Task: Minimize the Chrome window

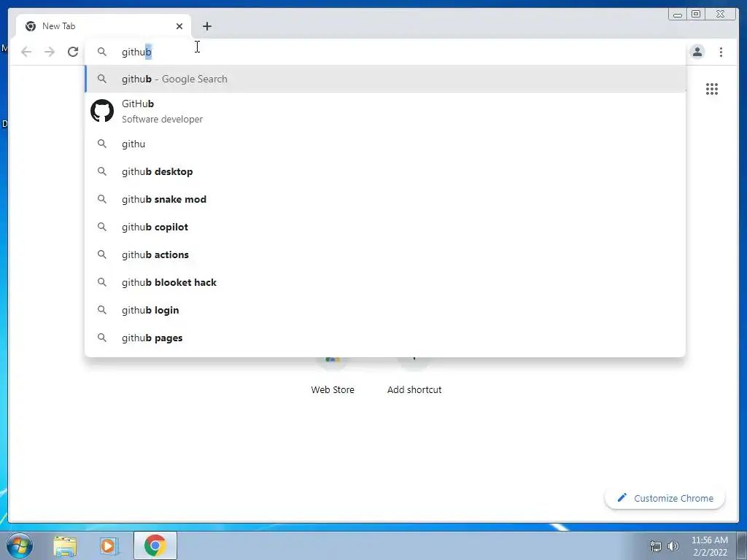Action: pyautogui.click(x=678, y=15)
